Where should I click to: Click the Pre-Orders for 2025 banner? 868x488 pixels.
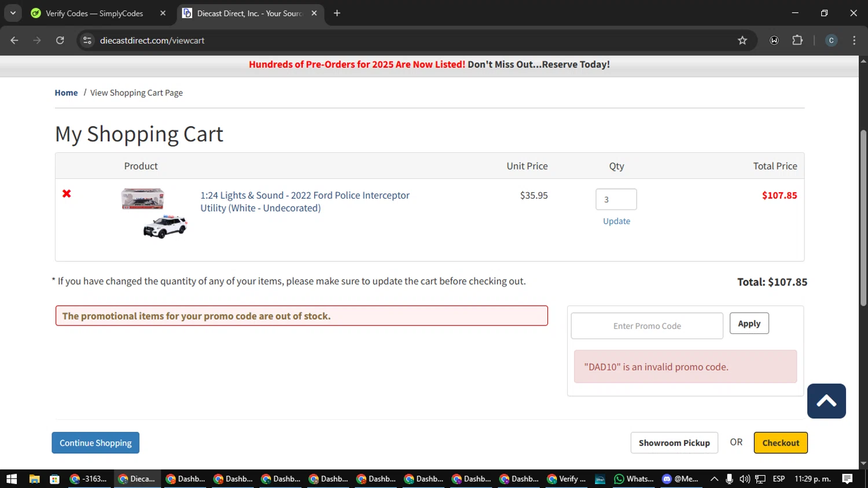tap(429, 64)
